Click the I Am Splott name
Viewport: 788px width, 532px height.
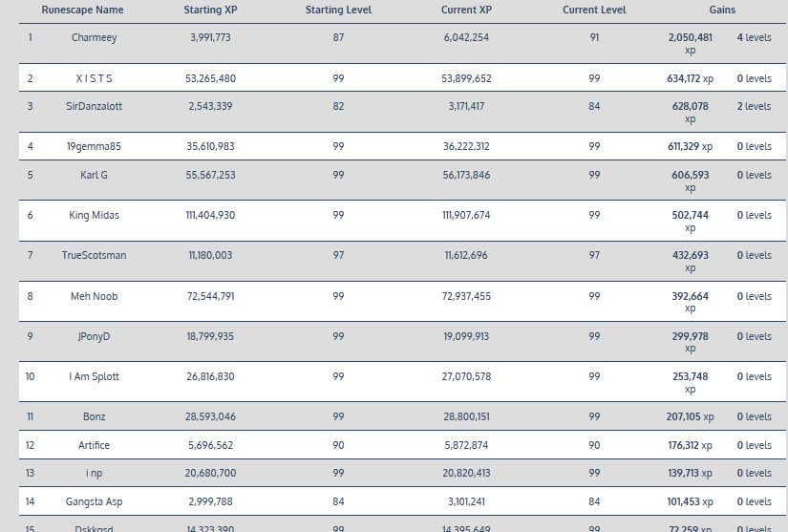coord(94,376)
